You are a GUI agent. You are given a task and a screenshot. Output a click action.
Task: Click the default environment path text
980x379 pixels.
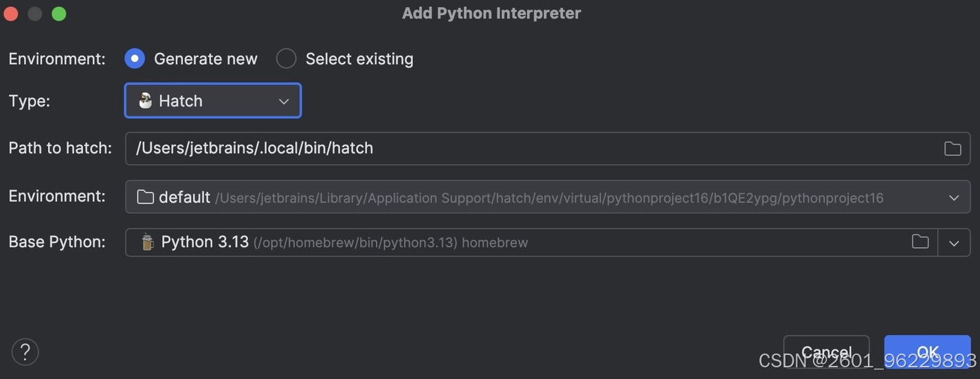(x=549, y=198)
